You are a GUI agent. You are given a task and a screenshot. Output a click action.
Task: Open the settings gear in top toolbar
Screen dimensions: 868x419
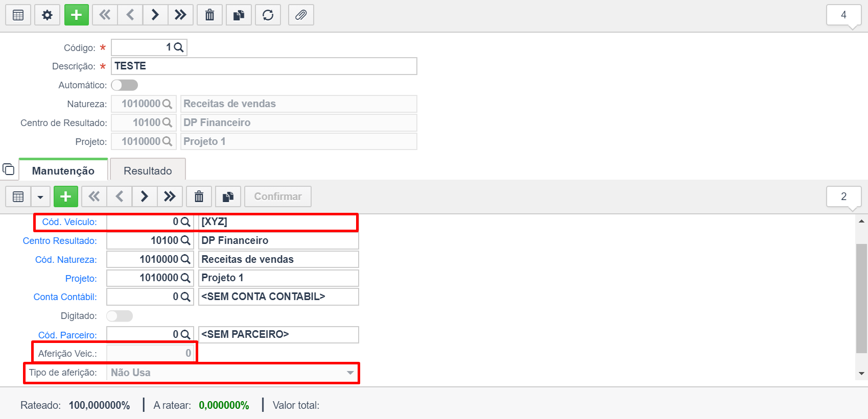[47, 15]
